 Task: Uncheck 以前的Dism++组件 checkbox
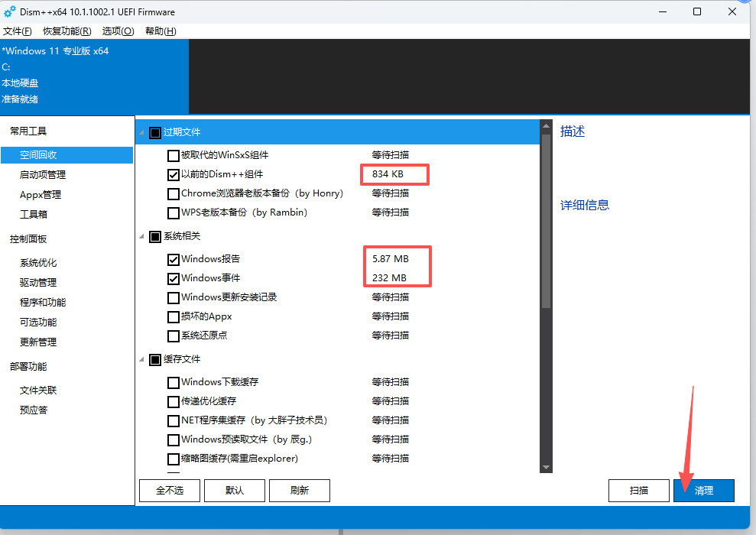tap(173, 174)
